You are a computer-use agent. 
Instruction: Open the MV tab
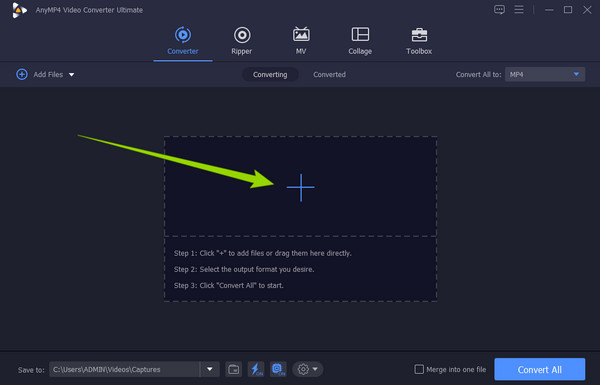(x=301, y=41)
